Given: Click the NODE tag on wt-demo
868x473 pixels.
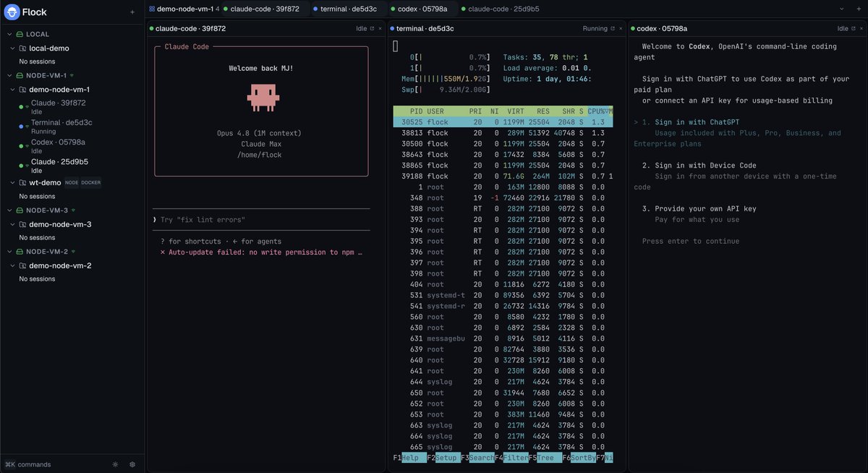Looking at the screenshot, I should click(x=72, y=183).
